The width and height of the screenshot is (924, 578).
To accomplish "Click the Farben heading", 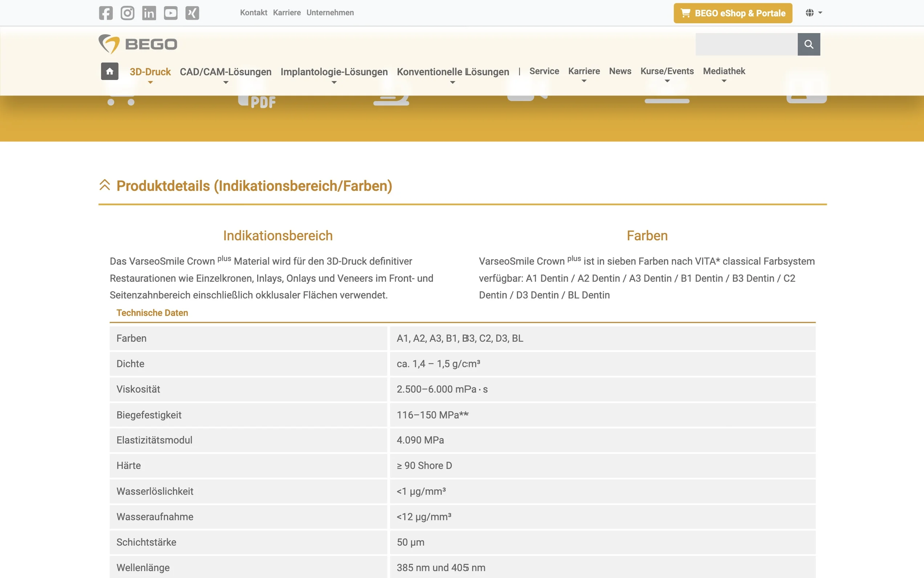I will [647, 236].
